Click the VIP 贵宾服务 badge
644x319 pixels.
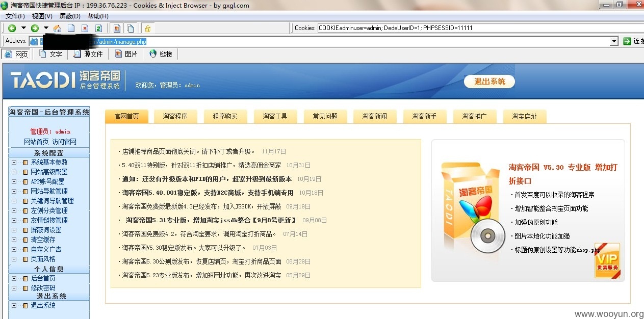tap(607, 260)
